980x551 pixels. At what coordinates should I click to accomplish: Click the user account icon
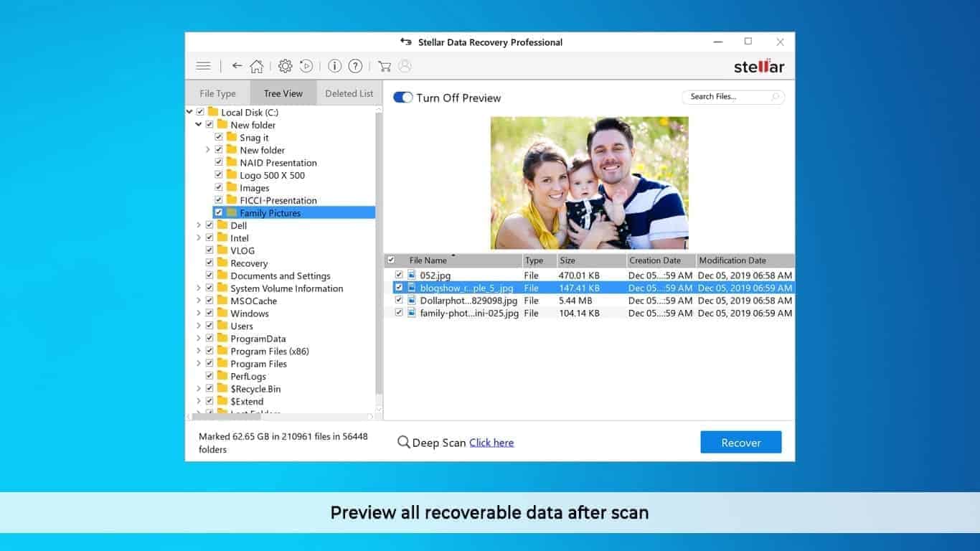tap(405, 65)
